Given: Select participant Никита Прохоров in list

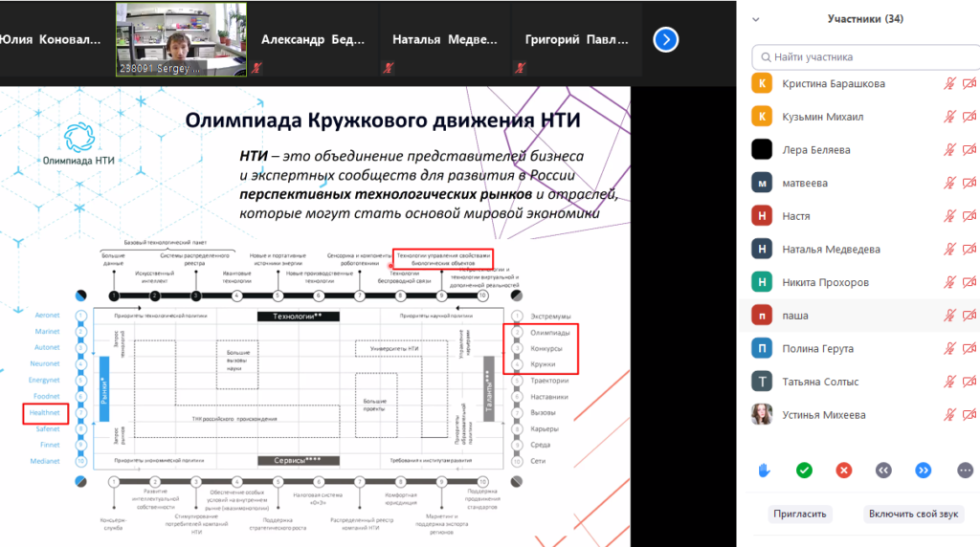Looking at the screenshot, I should click(x=862, y=282).
